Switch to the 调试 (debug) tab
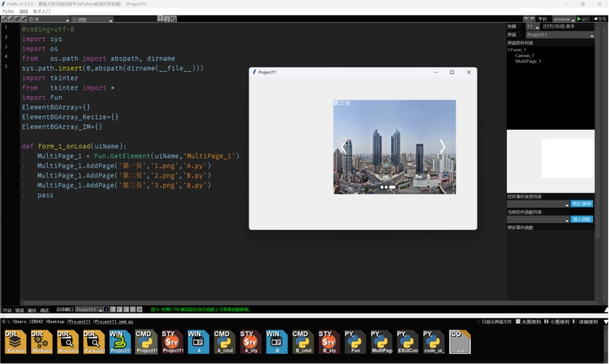Image resolution: width=609 pixels, height=364 pixels. point(44,310)
